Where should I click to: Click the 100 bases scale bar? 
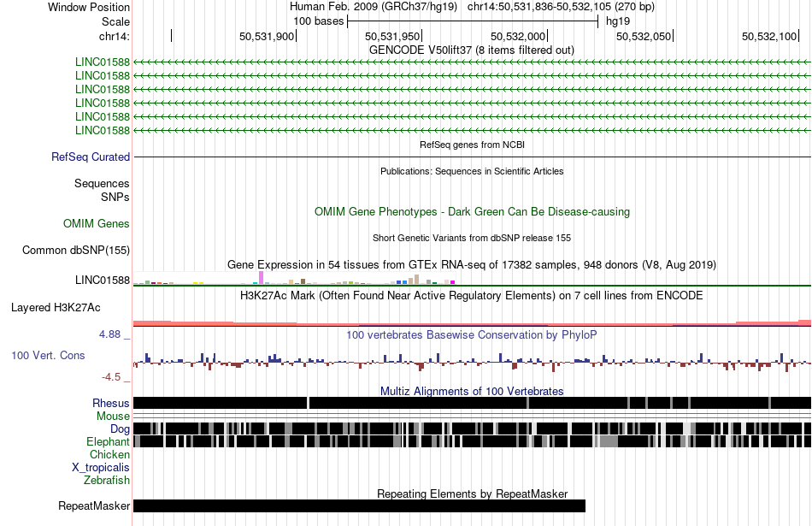pyautogui.click(x=473, y=21)
